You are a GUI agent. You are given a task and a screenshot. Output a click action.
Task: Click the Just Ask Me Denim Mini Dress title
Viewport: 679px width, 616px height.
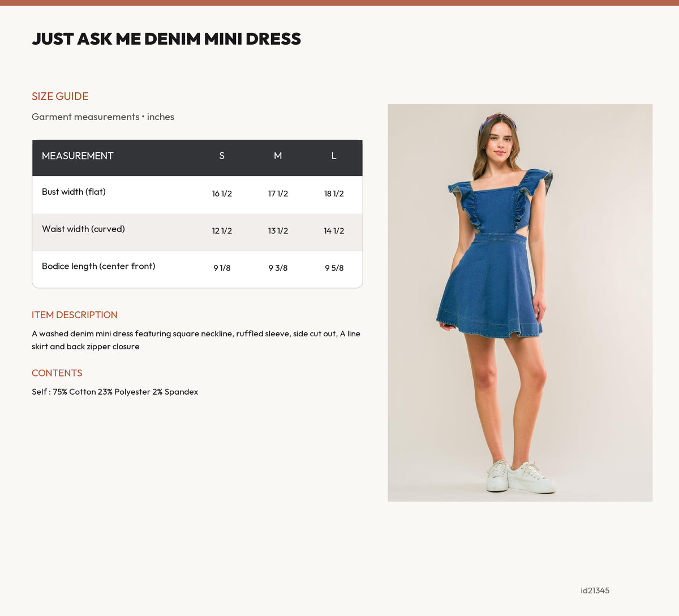click(x=166, y=38)
